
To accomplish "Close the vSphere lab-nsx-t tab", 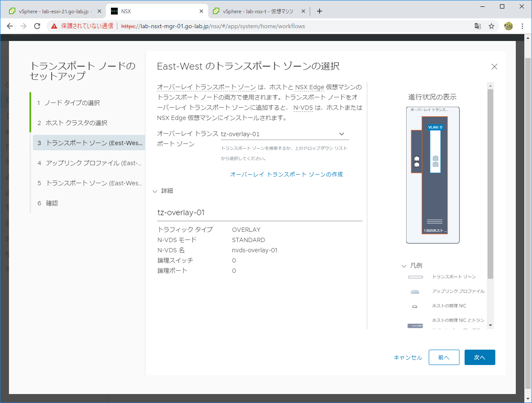I will [x=302, y=11].
